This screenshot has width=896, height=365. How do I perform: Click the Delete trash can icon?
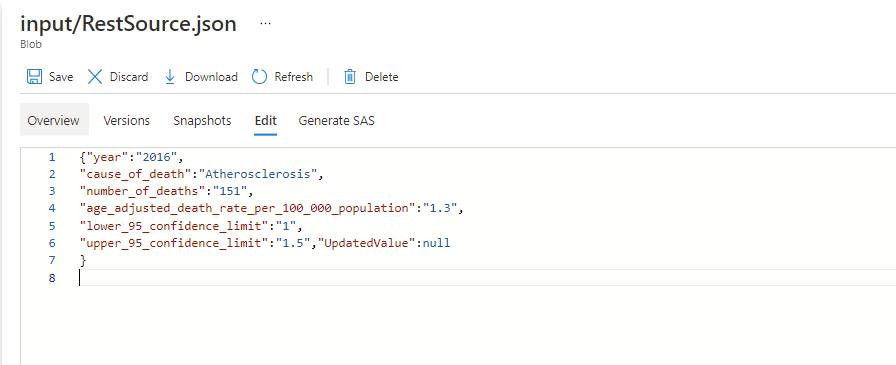tap(350, 77)
